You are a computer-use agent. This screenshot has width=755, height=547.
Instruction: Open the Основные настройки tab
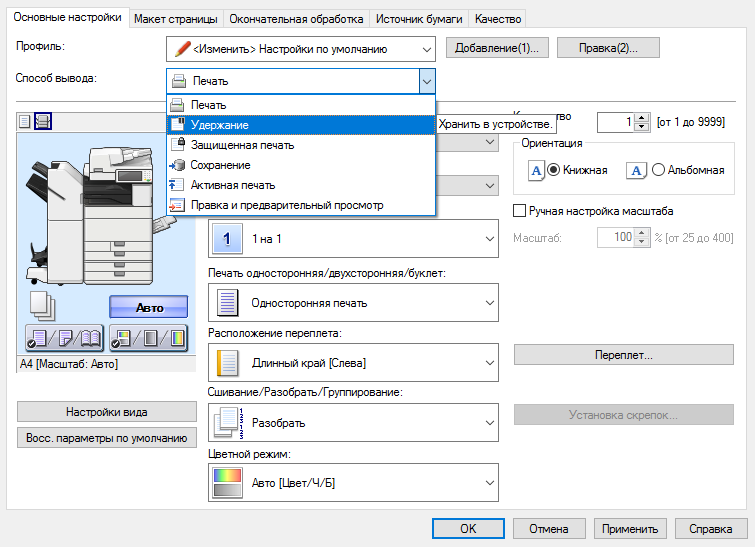[x=67, y=17]
